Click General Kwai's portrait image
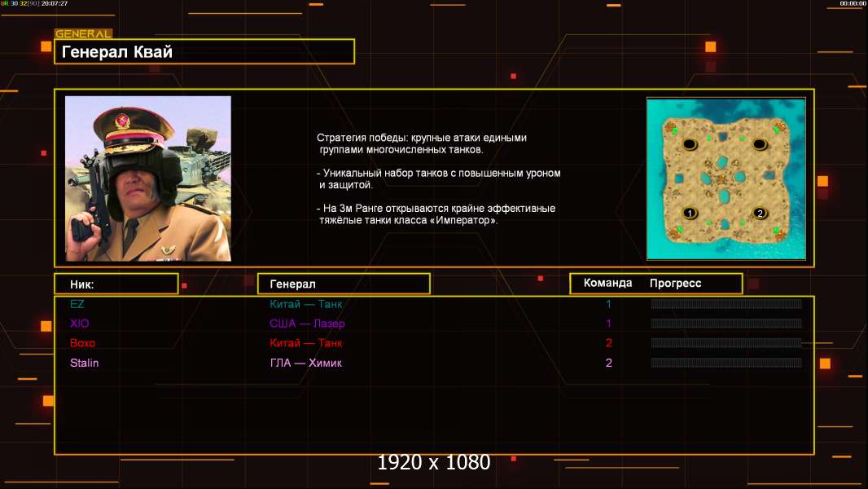The image size is (868, 489). (148, 178)
